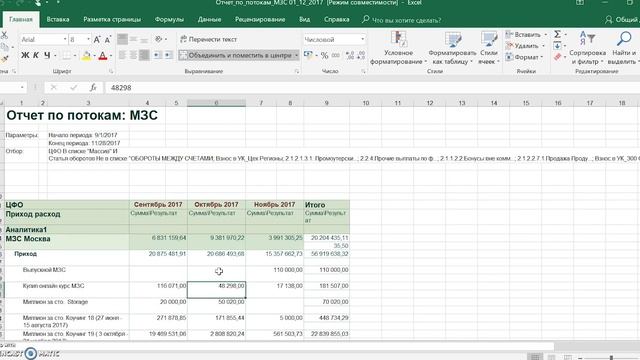Align text left in cell
This screenshot has width=640, height=360.
122,55
